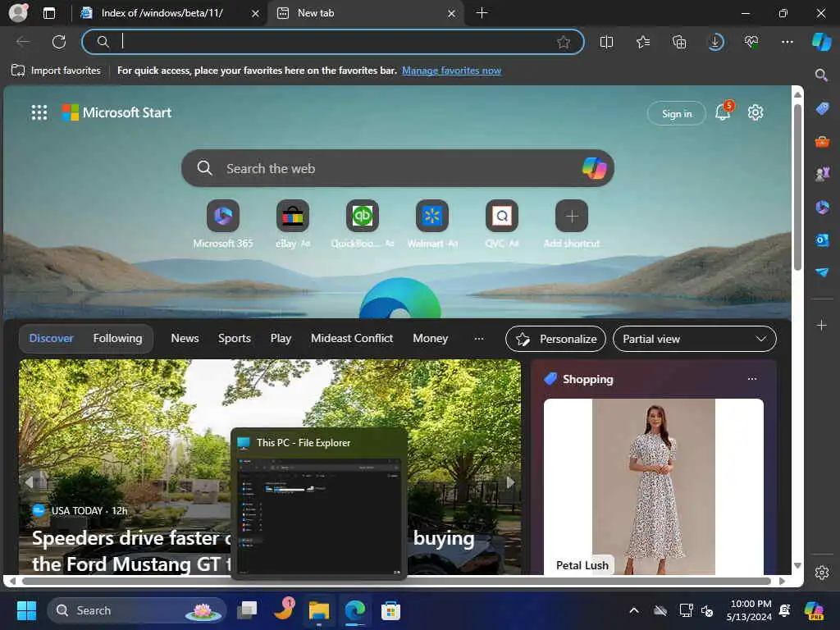Open split screen view icon
Image resolution: width=840 pixels, height=630 pixels.
(606, 42)
